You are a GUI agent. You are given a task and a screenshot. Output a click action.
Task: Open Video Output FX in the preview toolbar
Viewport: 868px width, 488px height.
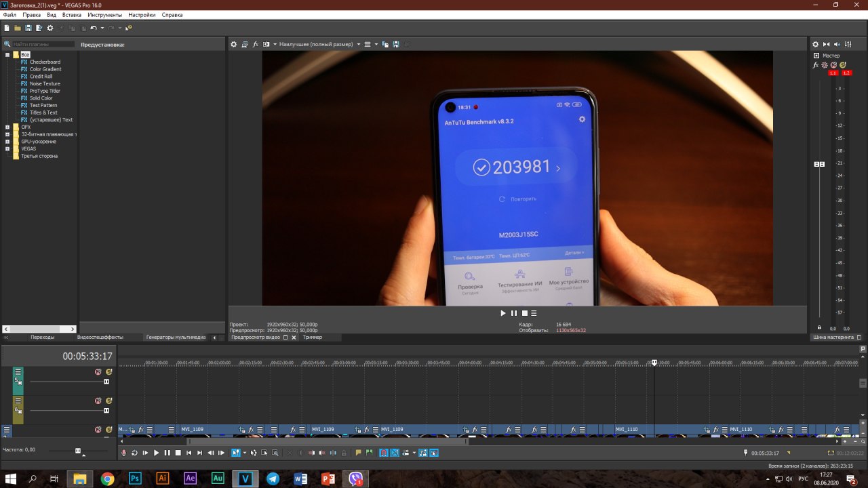[x=256, y=44]
